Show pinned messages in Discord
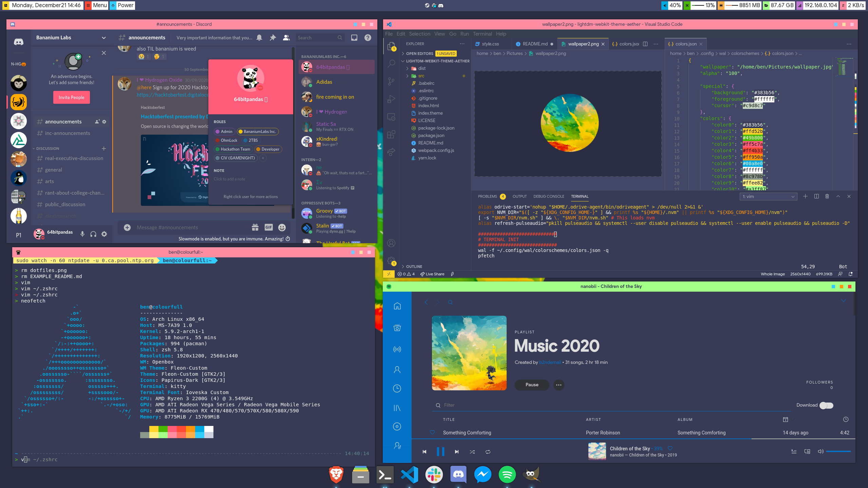The image size is (868, 488). point(273,38)
